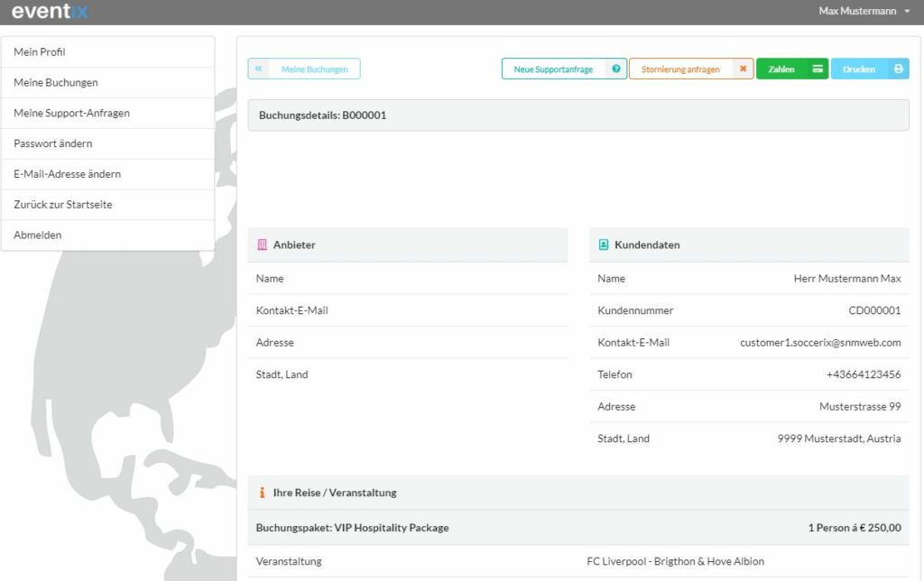This screenshot has width=924, height=581.
Task: Open the Max Mustermann user dropdown
Action: (864, 12)
